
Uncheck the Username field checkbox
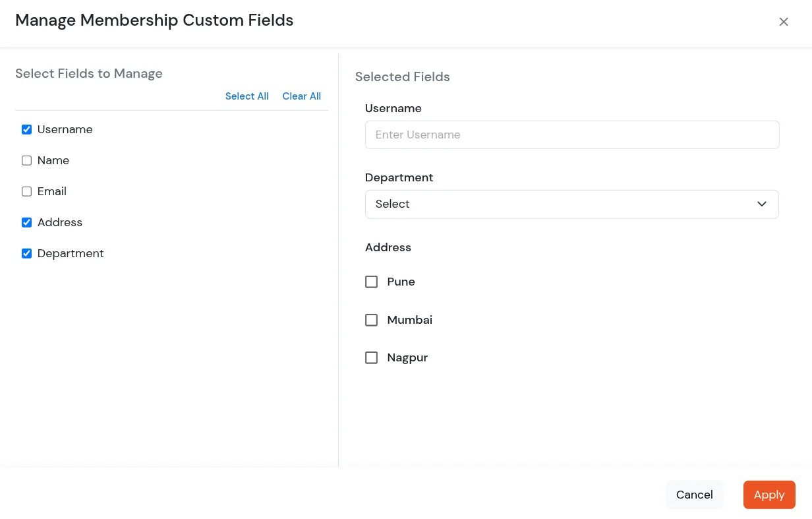pos(26,129)
